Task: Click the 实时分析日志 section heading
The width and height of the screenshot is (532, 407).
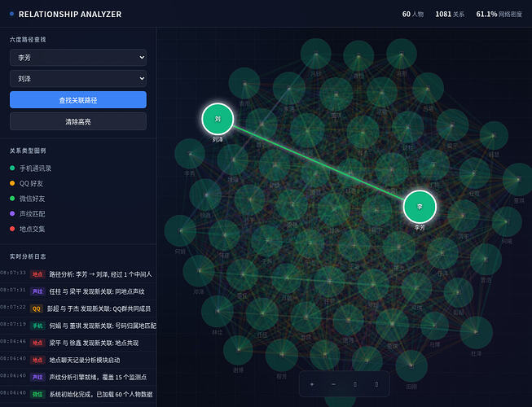Action: click(28, 256)
